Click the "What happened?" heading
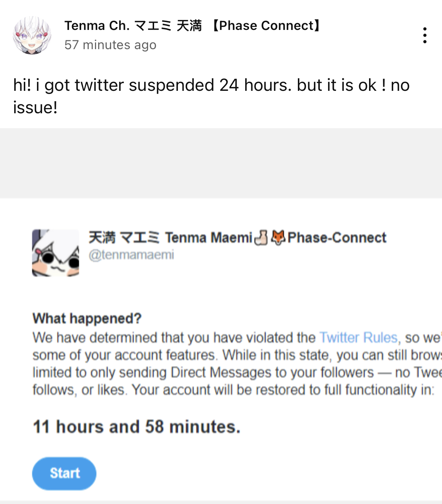442x504 pixels. 87,318
